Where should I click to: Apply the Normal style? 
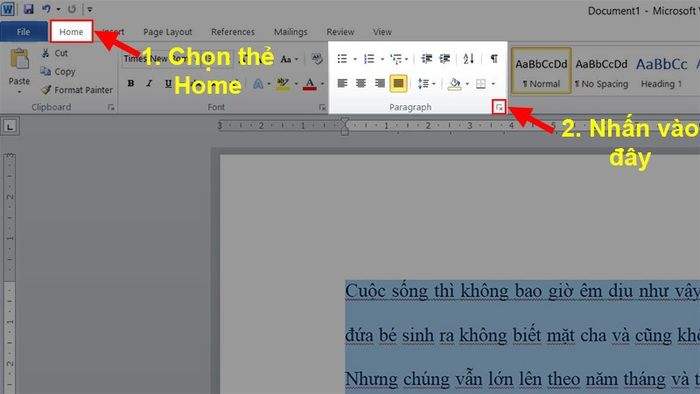pyautogui.click(x=541, y=71)
